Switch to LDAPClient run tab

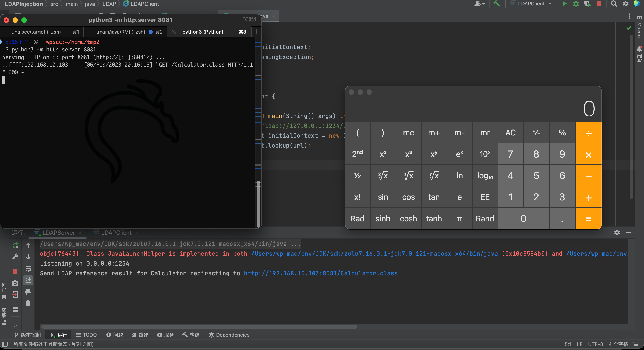point(116,233)
